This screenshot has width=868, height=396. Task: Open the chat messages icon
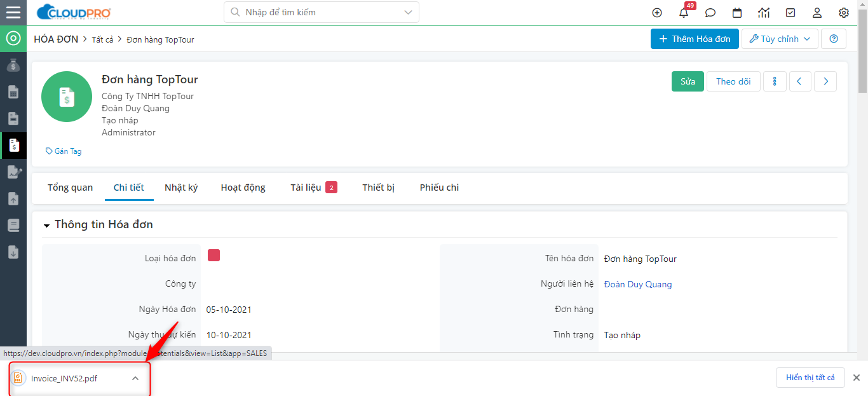[710, 13]
